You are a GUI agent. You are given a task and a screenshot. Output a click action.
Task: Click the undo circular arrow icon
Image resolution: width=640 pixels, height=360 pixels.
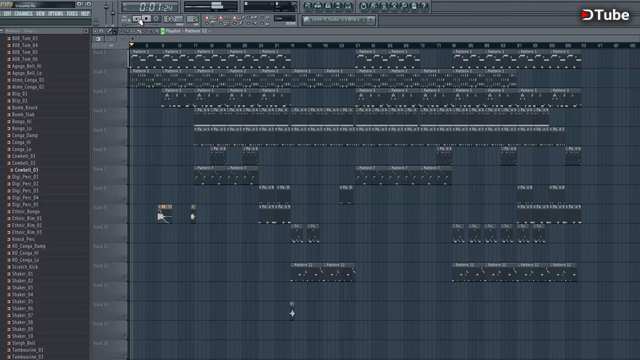(363, 6)
